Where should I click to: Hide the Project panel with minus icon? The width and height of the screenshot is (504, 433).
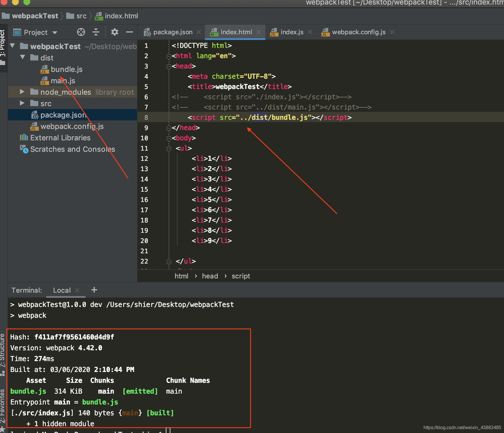pos(130,32)
